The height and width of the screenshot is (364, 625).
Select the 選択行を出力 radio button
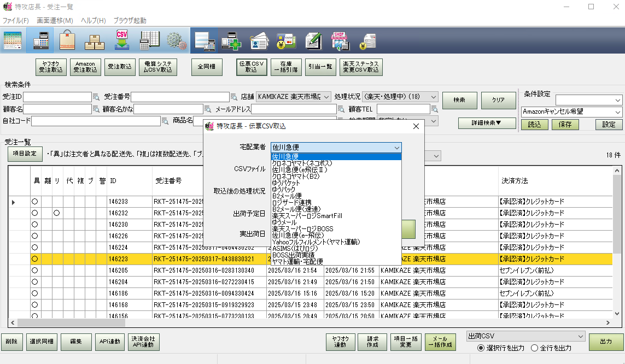[481, 348]
